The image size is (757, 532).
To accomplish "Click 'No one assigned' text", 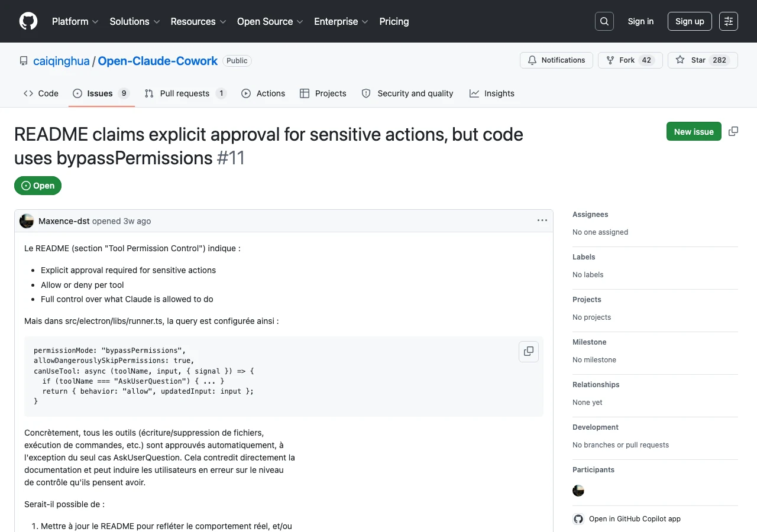I will click(600, 232).
